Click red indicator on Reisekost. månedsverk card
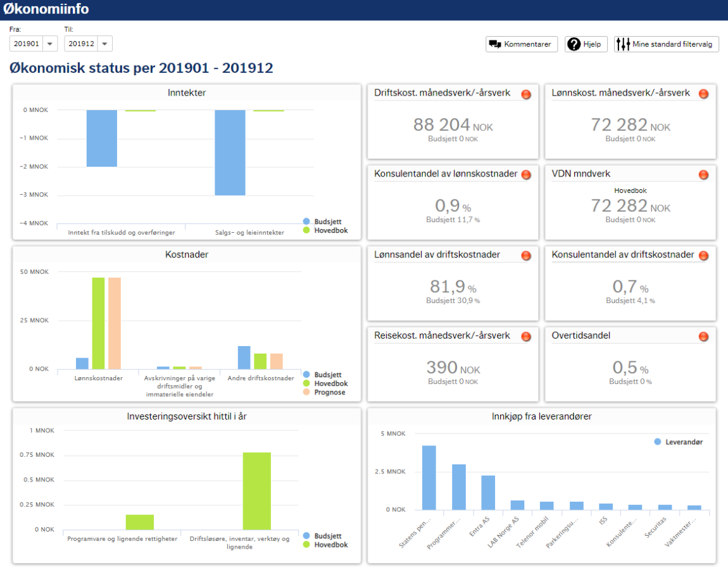The width and height of the screenshot is (728, 572). (526, 337)
